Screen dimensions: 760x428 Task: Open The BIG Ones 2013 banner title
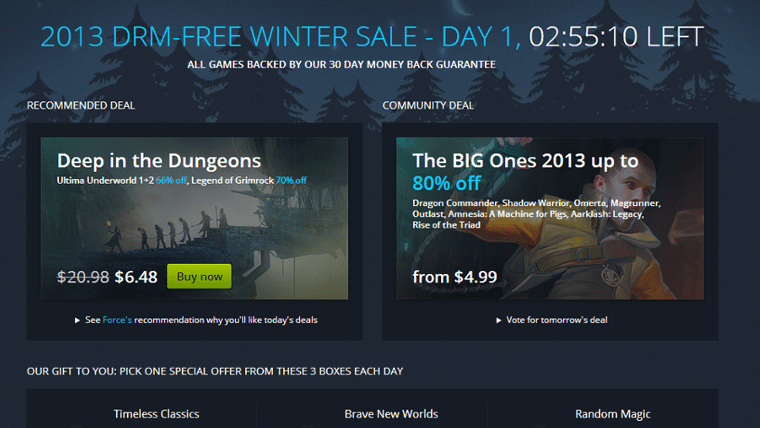(x=525, y=161)
